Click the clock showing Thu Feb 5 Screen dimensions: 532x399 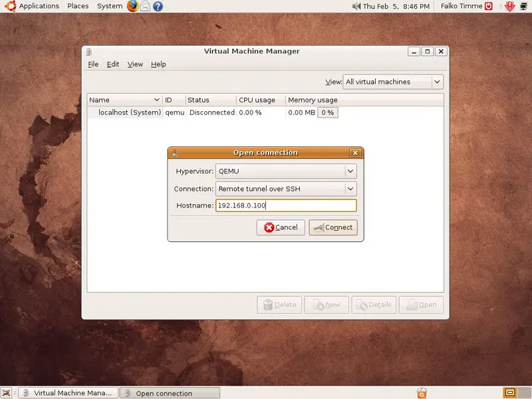coord(396,6)
